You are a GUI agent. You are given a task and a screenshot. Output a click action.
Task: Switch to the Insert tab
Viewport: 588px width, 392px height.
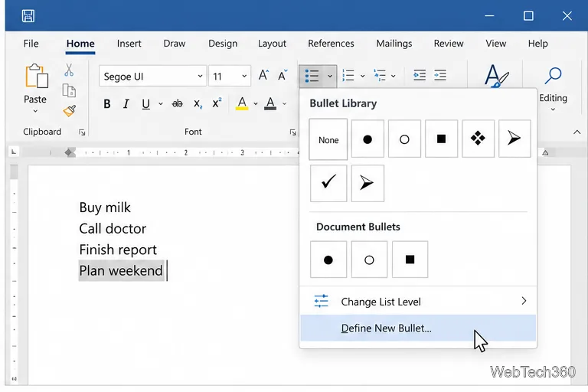tap(129, 44)
